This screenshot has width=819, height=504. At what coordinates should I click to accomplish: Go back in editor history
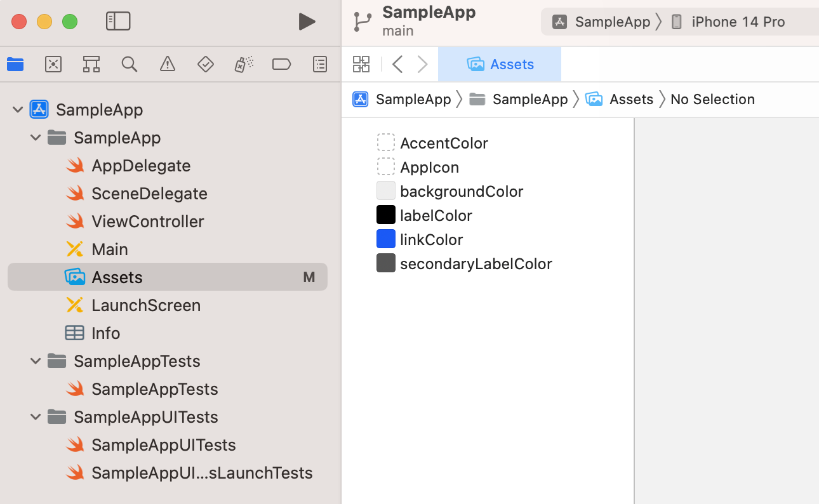tap(397, 64)
